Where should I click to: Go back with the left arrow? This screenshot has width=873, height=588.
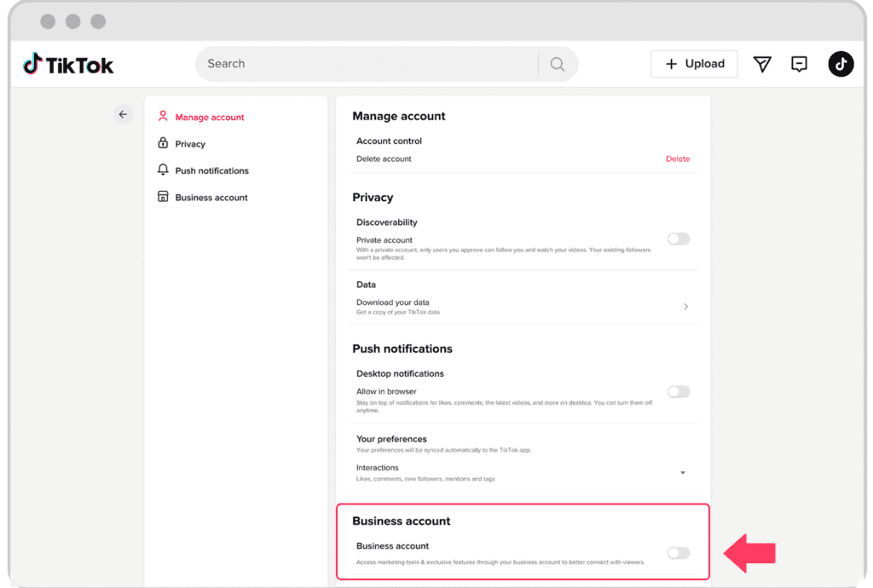click(x=123, y=114)
